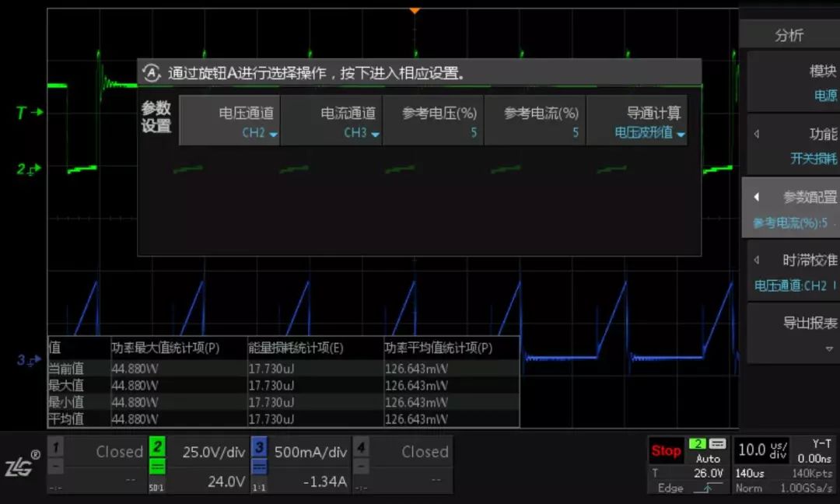Select the 参考电压(%) parameter field
Screen dimensions: 840x504
433,121
